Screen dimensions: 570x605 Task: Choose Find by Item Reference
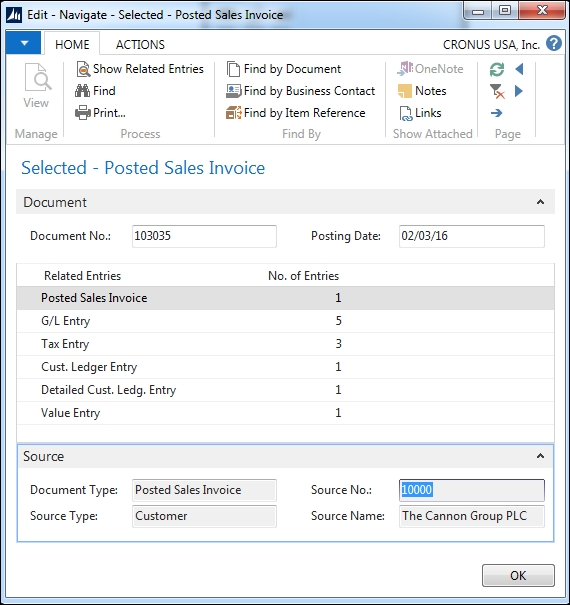click(296, 113)
